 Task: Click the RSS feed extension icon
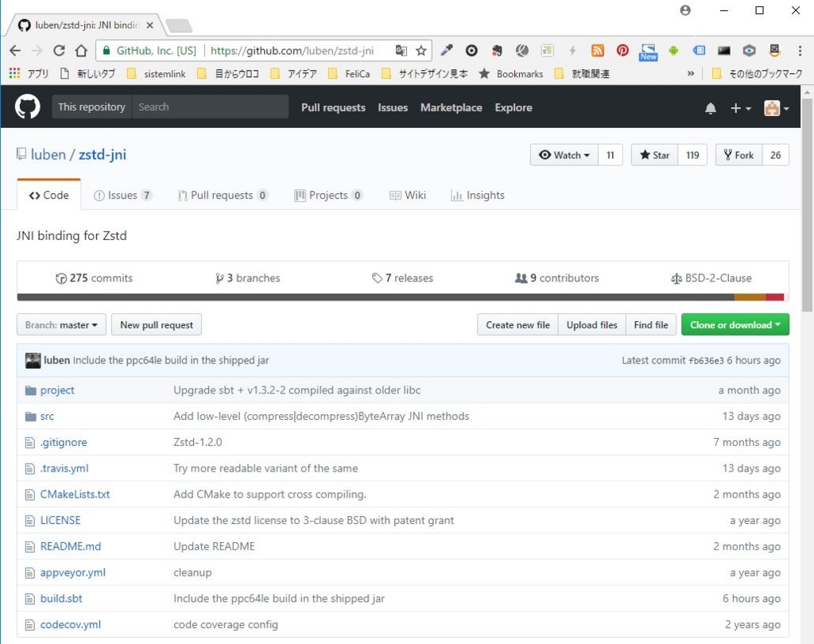598,50
